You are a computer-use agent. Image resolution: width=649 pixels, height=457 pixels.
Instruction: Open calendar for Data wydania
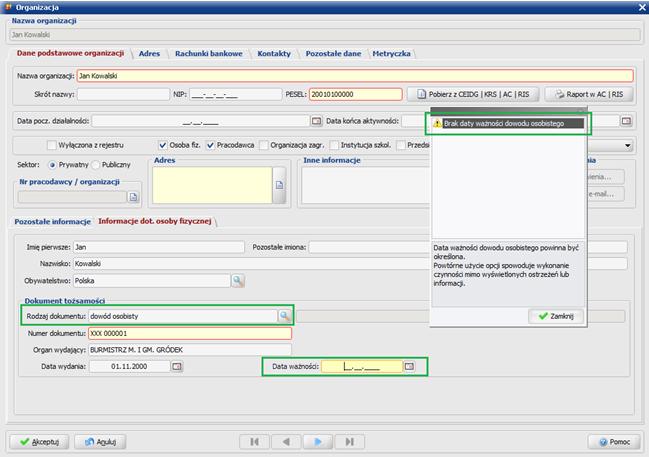coord(177,366)
